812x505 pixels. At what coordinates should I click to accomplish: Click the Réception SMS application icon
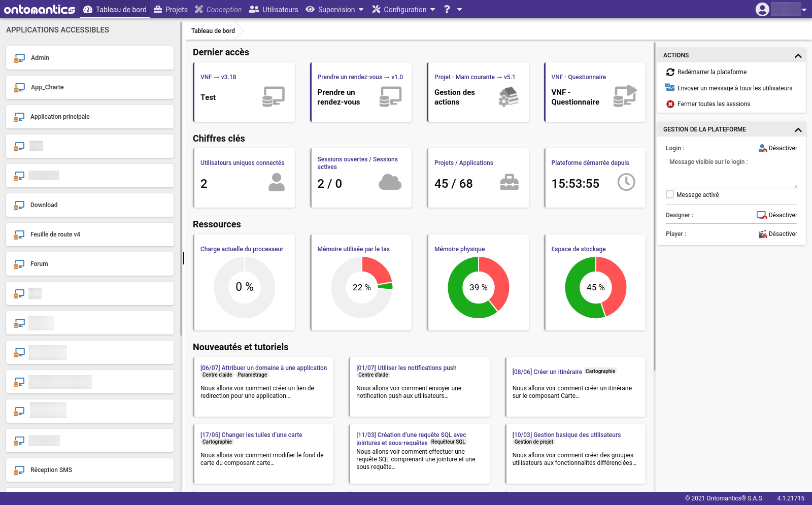(19, 470)
